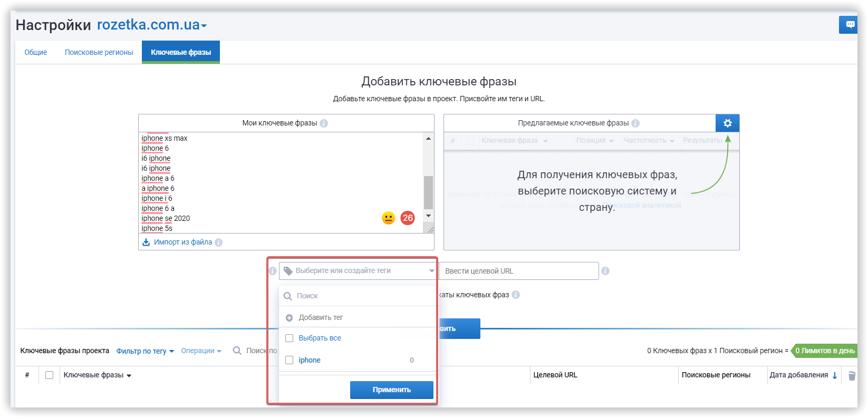Screen dimensions: 868x418
Task: Click Добавить тег option
Action: [x=321, y=317]
